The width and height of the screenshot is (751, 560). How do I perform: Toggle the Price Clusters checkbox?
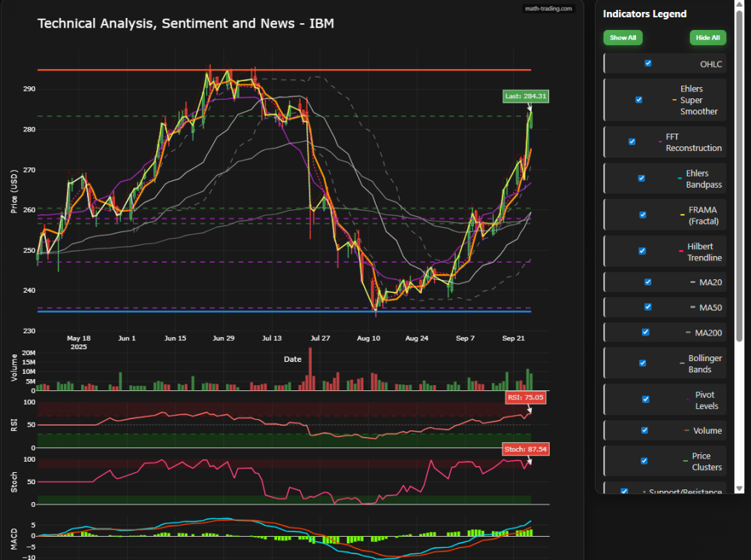[x=644, y=461]
